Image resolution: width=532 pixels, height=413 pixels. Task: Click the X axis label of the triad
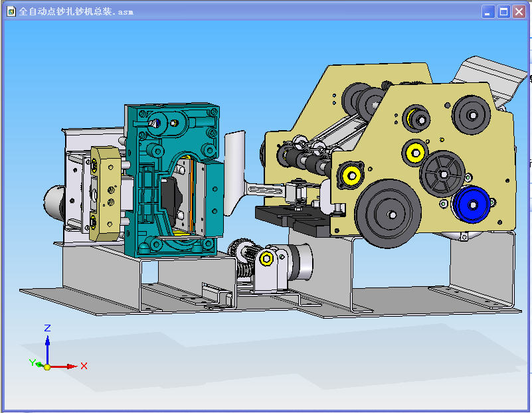click(84, 367)
